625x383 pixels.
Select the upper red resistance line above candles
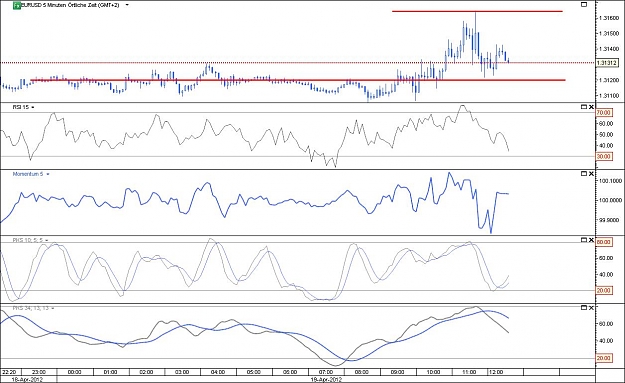[x=477, y=11]
